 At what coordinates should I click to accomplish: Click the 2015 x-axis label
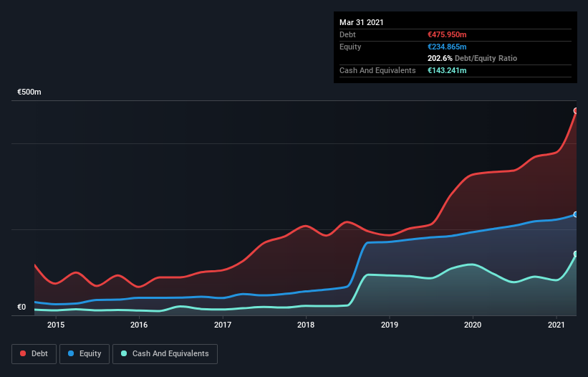coord(55,325)
